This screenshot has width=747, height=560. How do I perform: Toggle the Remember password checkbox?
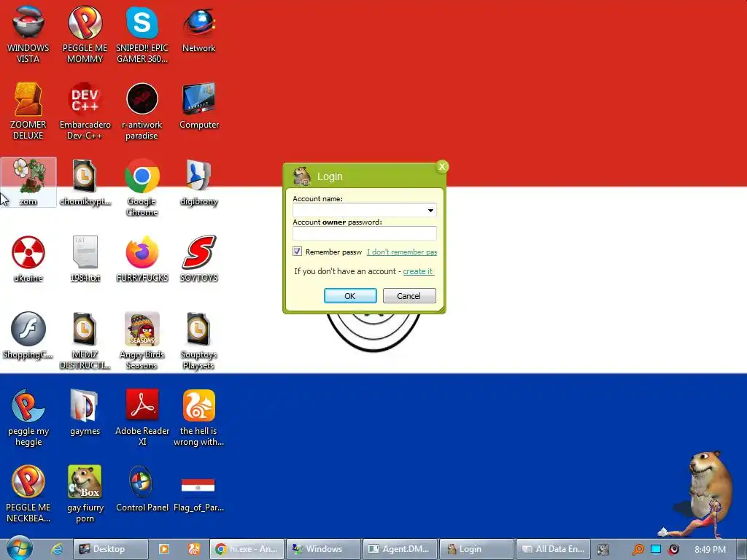point(297,252)
